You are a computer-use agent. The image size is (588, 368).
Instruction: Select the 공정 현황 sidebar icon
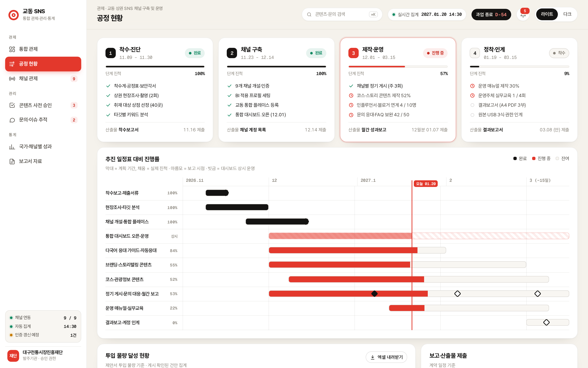pos(12,64)
